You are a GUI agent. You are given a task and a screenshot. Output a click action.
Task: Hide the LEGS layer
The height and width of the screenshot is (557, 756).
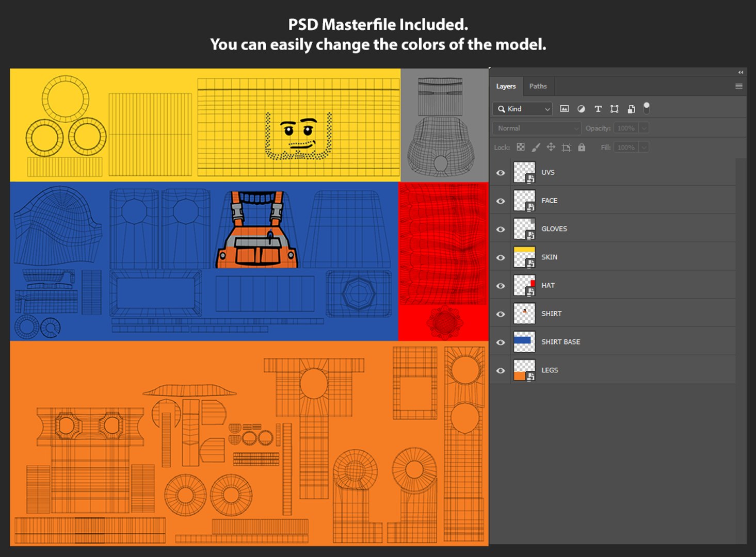[x=501, y=371]
